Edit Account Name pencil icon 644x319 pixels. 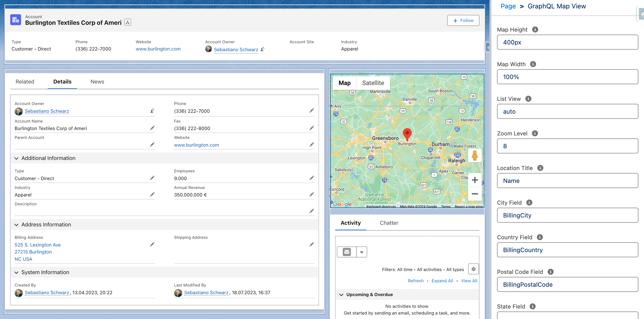152,128
